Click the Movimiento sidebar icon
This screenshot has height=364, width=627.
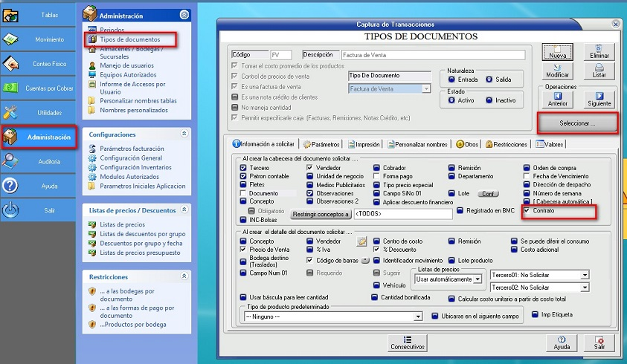pos(12,39)
